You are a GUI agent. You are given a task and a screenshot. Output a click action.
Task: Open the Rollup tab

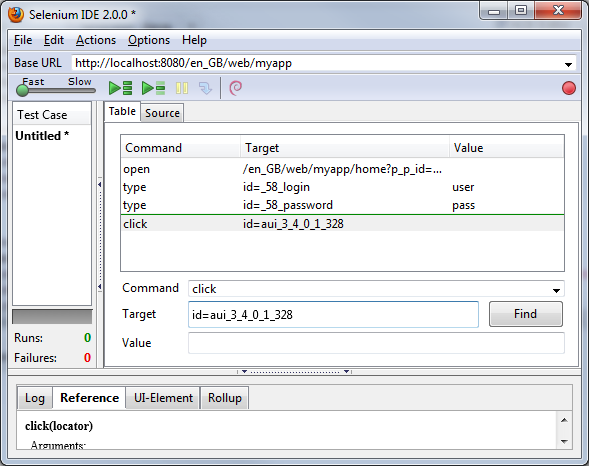point(225,398)
